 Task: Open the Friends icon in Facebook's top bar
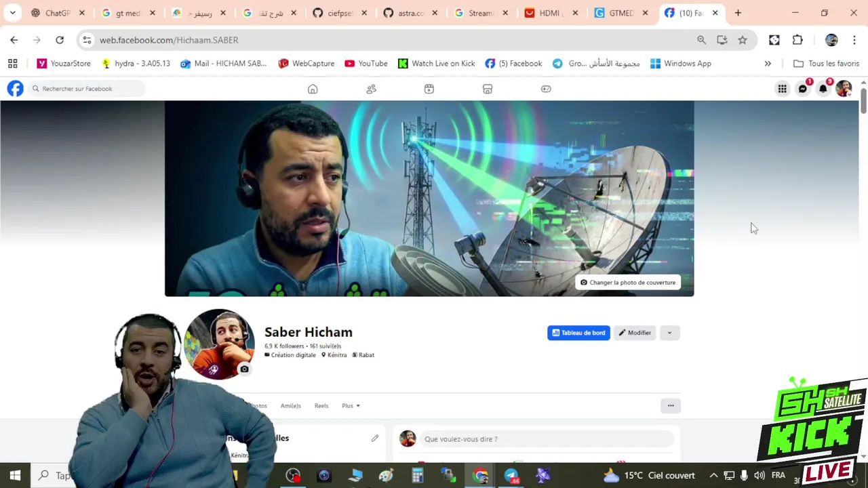(371, 89)
